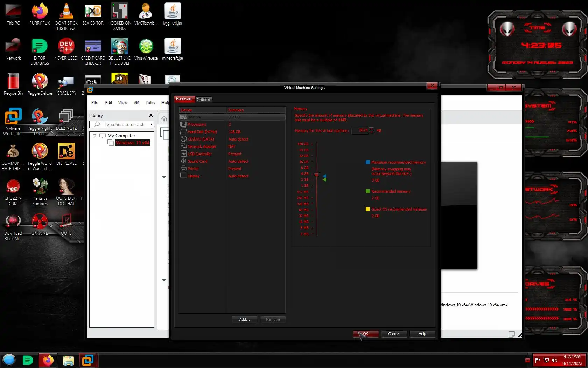Click the NAT network adapter summary
Screen dimensions: 588x368
tap(232, 146)
